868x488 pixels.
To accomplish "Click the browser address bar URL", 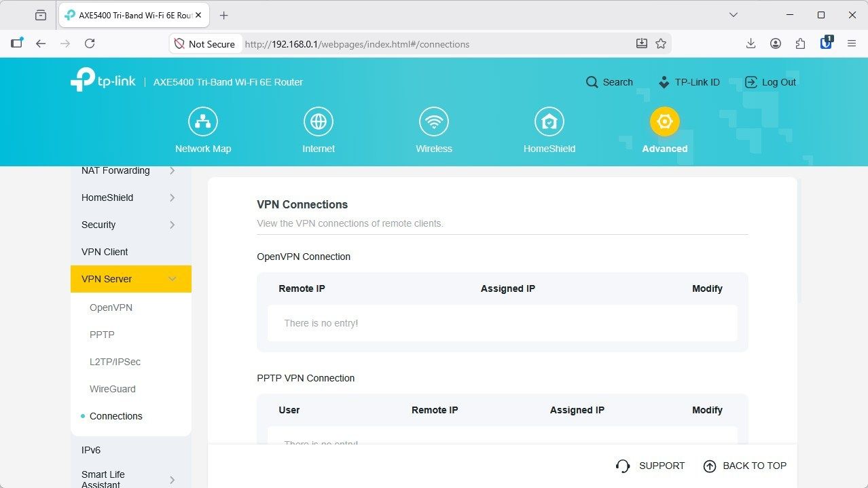I will [x=357, y=44].
